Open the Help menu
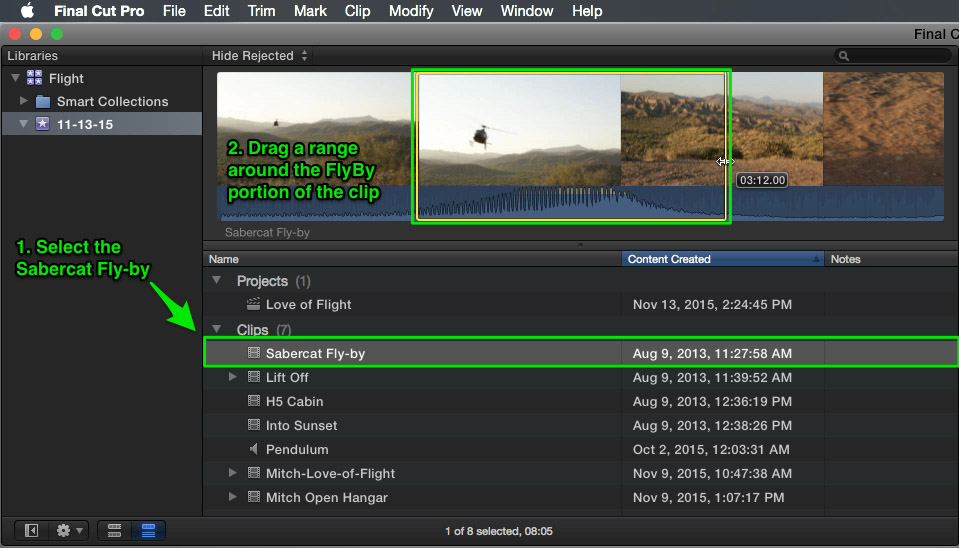Image resolution: width=959 pixels, height=548 pixels. tap(587, 11)
